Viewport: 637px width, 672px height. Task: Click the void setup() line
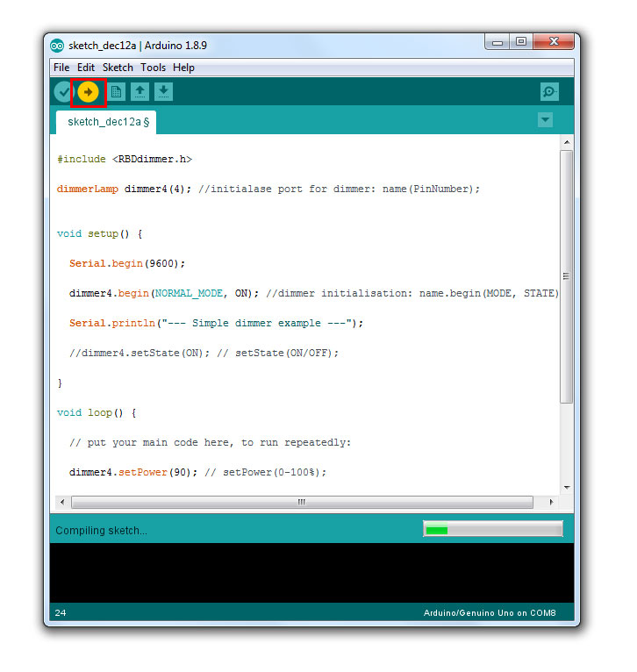(x=99, y=234)
